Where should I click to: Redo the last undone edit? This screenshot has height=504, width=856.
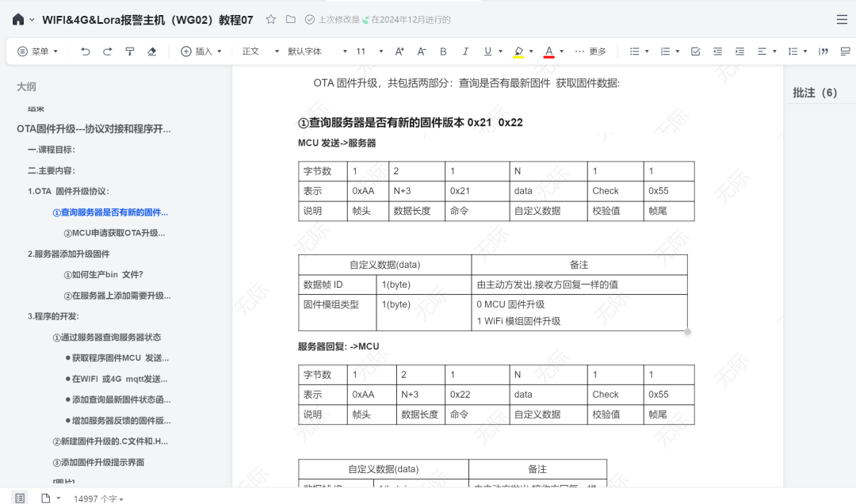[x=108, y=52]
